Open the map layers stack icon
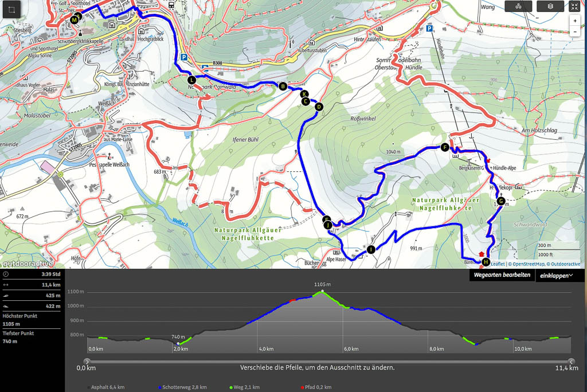 [x=550, y=6]
